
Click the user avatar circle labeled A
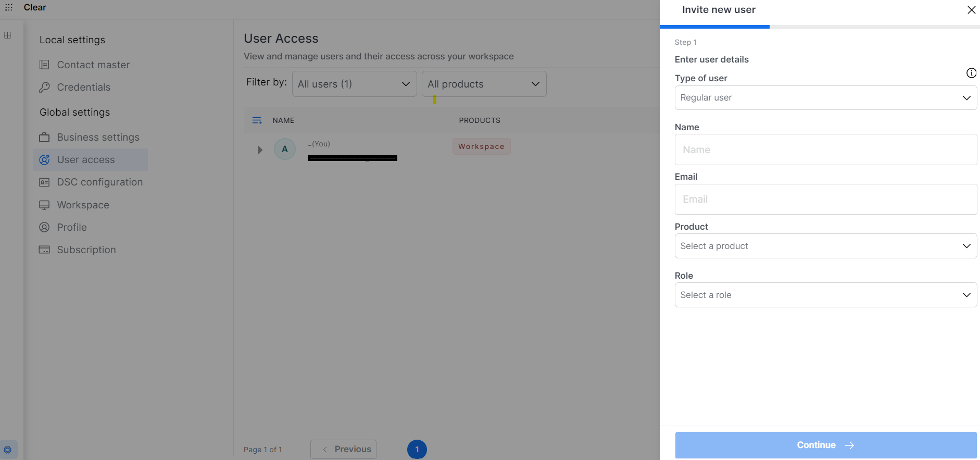[285, 150]
